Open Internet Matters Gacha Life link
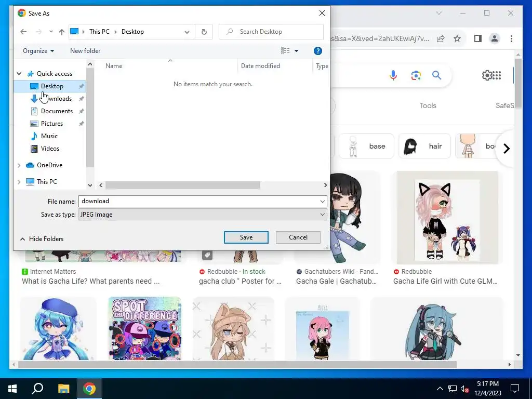532x399 pixels. [90, 281]
